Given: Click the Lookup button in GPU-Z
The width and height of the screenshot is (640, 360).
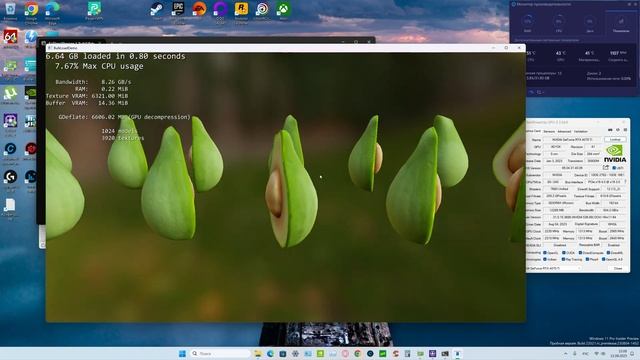Looking at the screenshot, I should pyautogui.click(x=615, y=140).
